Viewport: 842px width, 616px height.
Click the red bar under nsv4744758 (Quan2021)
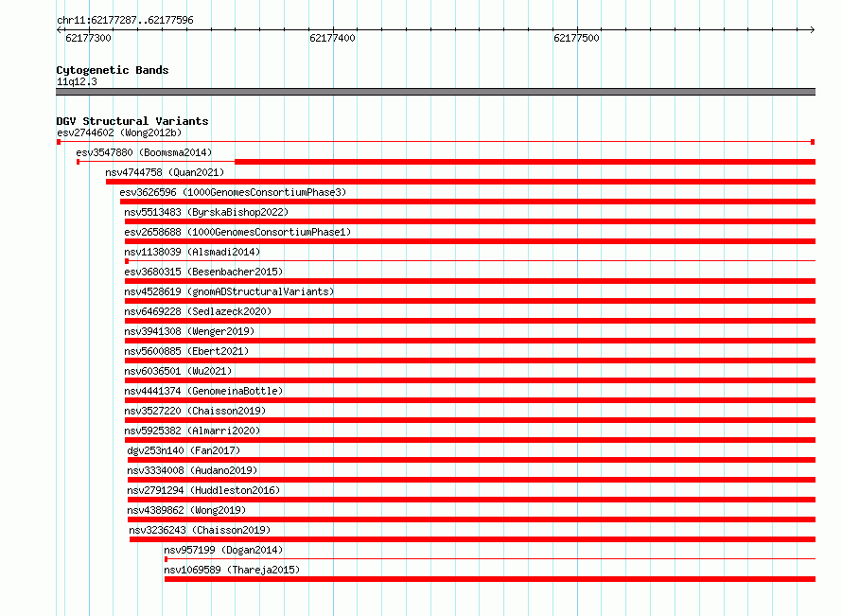[461, 182]
